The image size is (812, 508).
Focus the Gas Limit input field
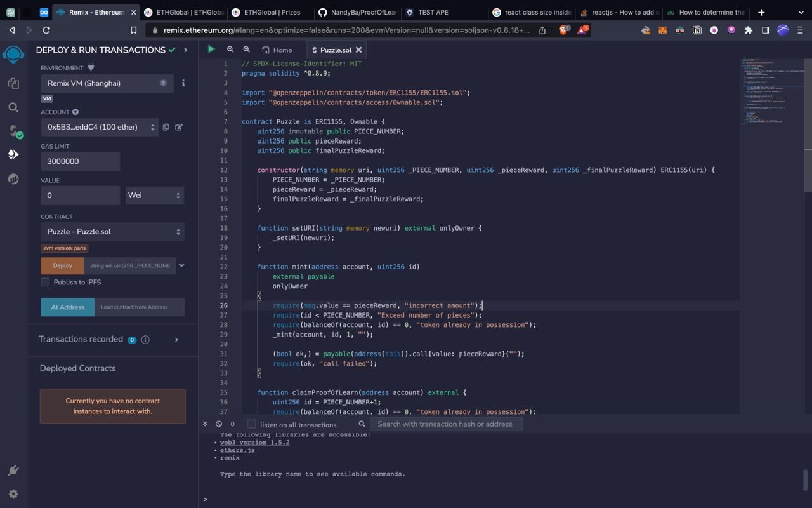[81, 161]
